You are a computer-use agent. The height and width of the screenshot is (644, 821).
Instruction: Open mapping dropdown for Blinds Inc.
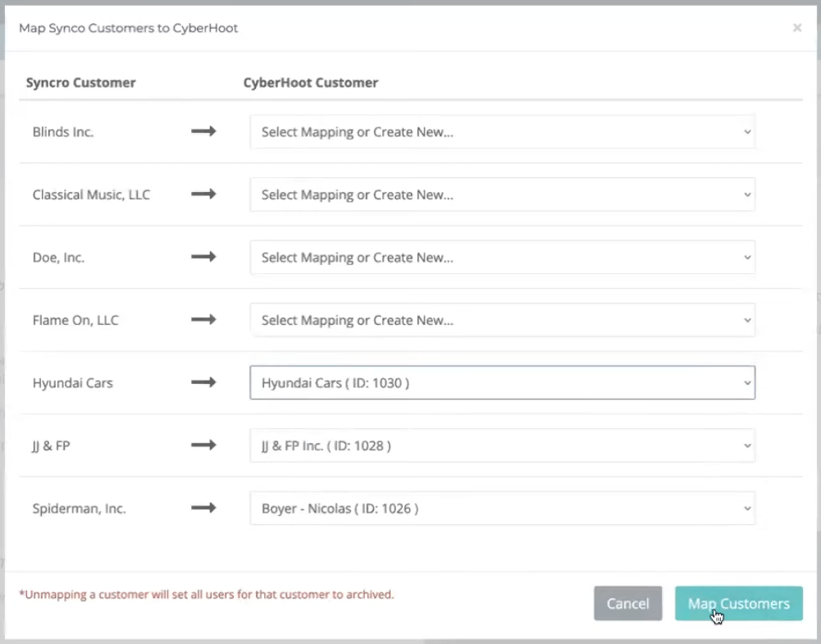502,132
